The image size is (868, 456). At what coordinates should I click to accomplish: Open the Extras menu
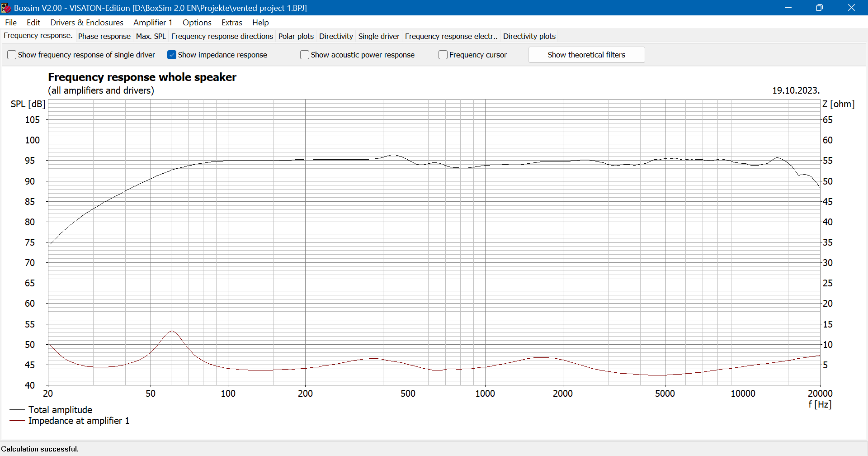232,23
